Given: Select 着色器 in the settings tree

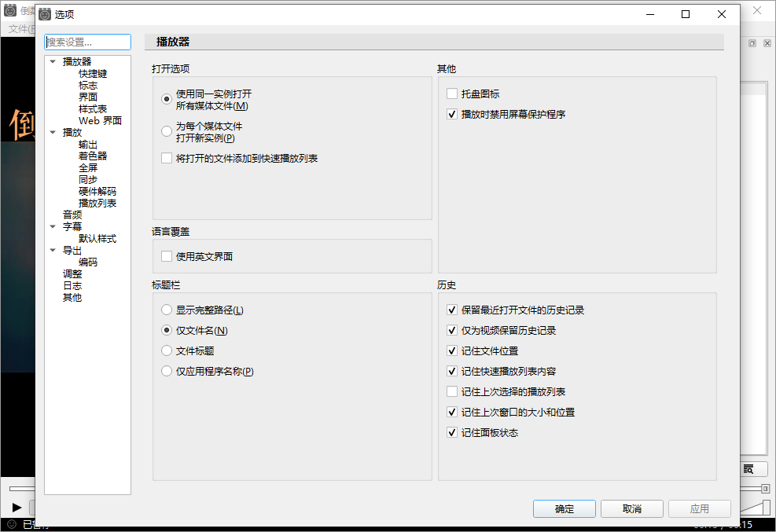Looking at the screenshot, I should pyautogui.click(x=93, y=156).
